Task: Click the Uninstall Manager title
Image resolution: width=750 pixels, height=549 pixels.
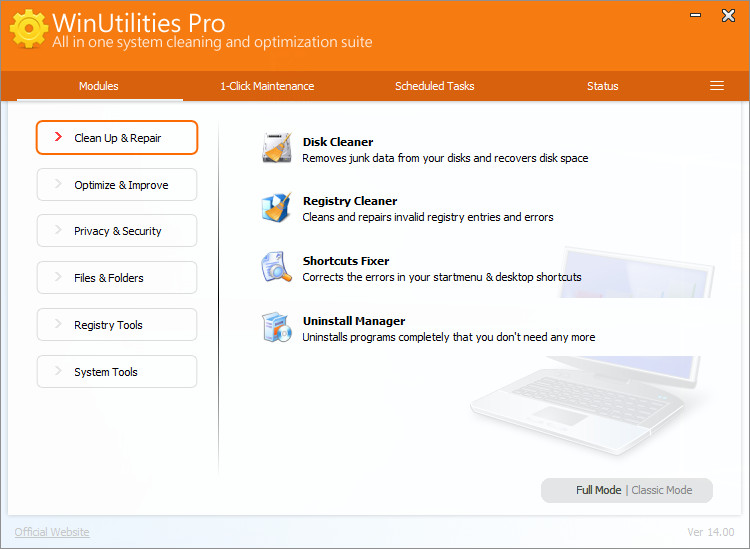Action: pos(354,321)
